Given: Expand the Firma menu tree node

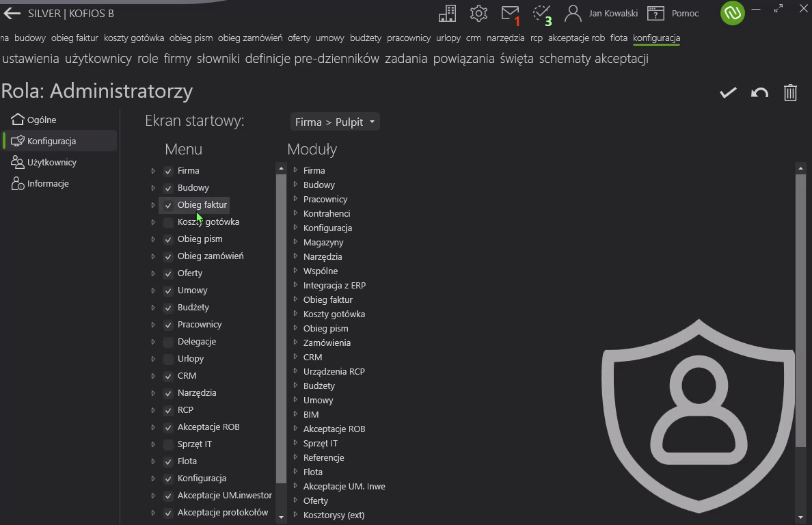Looking at the screenshot, I should click(153, 171).
